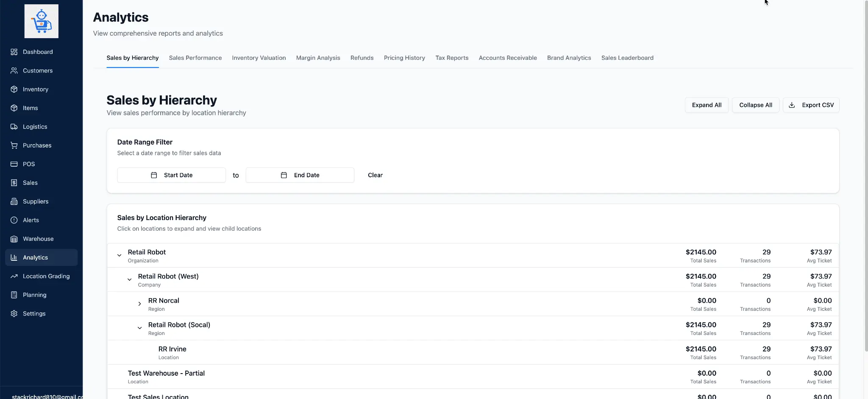Screen dimensions: 868x399
Task: Click the Export CSV download icon
Action: 792,105
